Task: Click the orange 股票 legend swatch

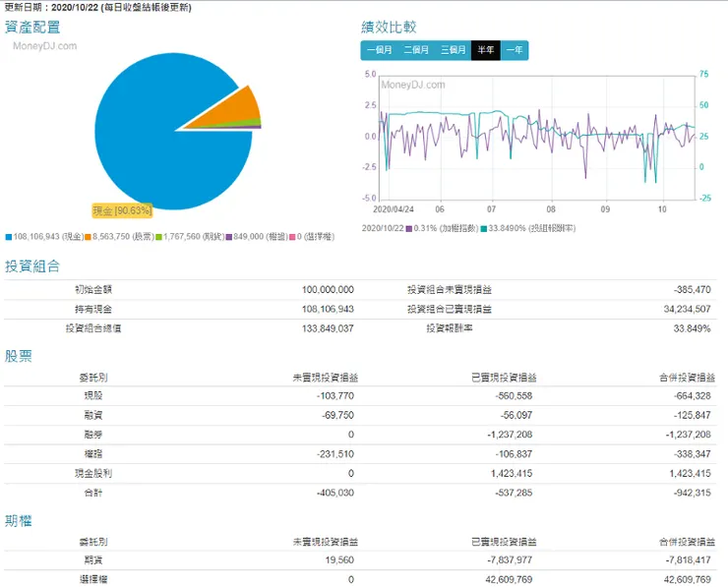Action: 88,237
